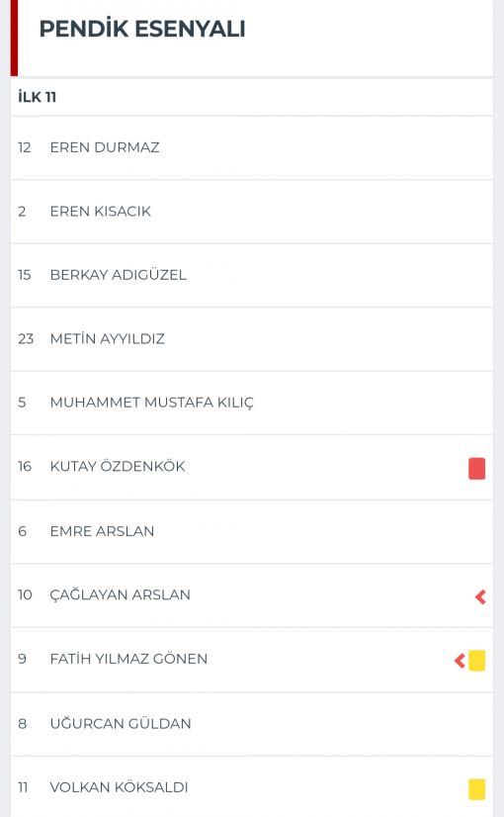
Task: Click jersey number 23 beside Metin Ayyıldız
Action: coord(26,339)
